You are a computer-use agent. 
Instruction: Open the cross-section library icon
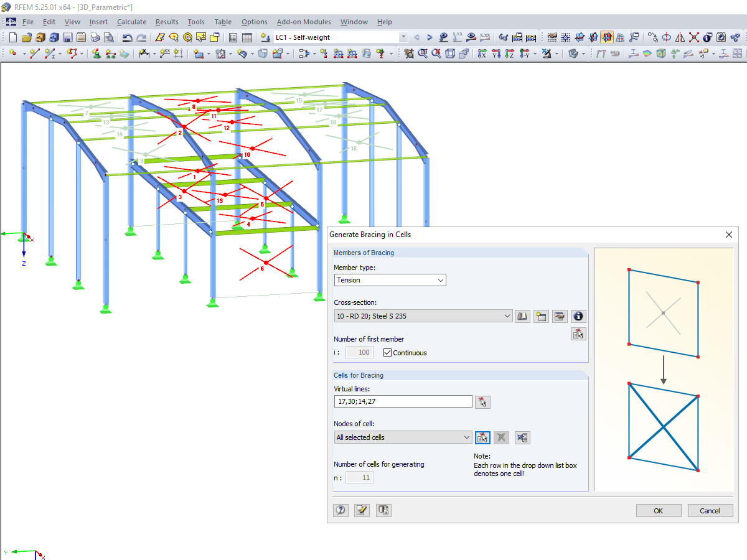(522, 316)
